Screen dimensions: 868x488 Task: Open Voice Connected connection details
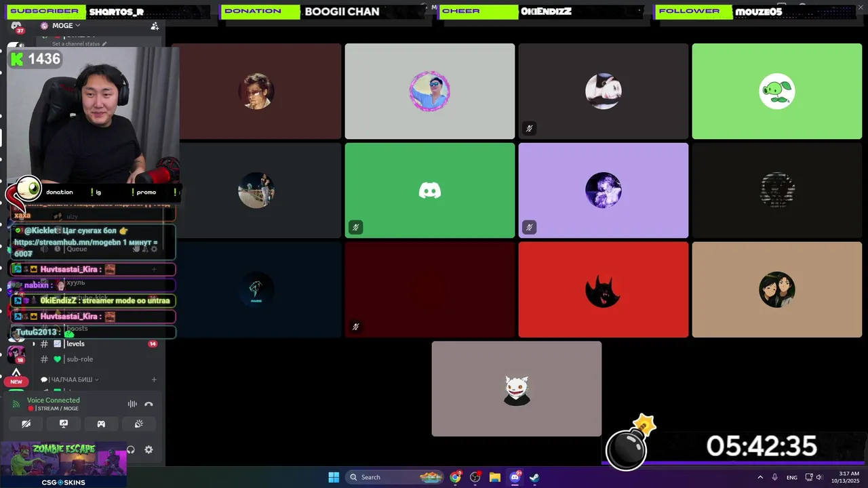click(53, 401)
